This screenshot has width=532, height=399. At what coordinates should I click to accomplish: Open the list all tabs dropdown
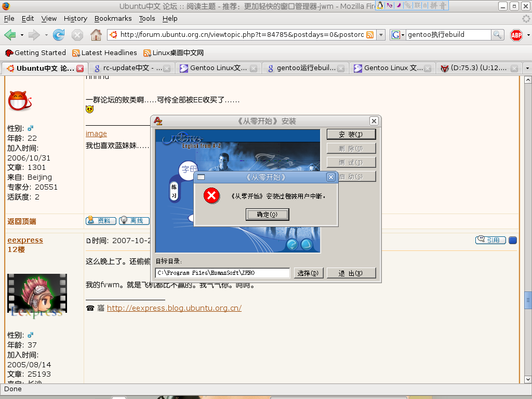coord(527,68)
